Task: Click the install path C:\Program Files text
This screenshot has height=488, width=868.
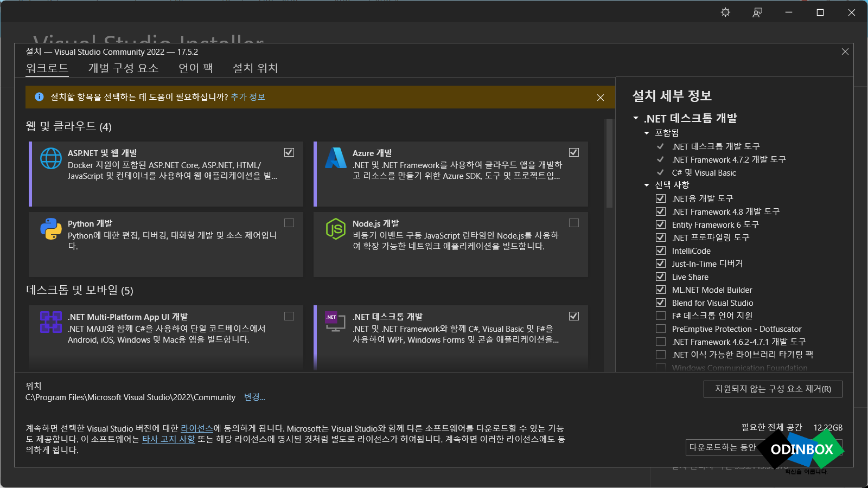Action: (x=130, y=397)
